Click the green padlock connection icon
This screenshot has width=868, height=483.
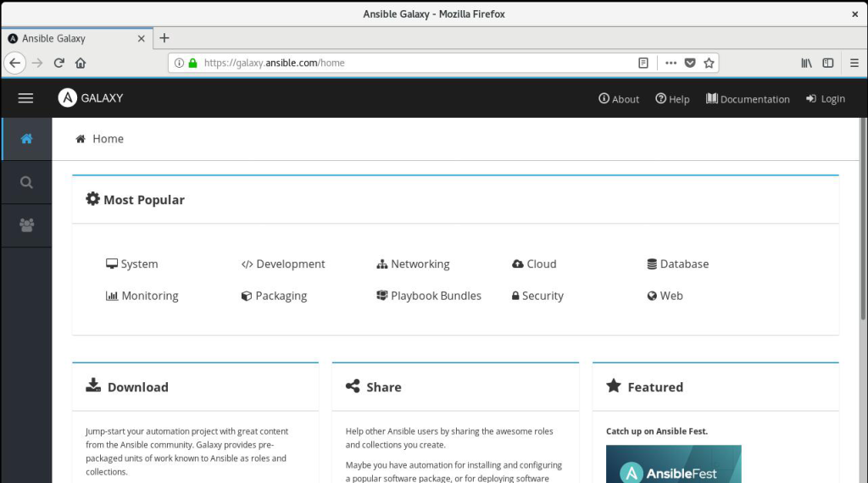pyautogui.click(x=192, y=63)
